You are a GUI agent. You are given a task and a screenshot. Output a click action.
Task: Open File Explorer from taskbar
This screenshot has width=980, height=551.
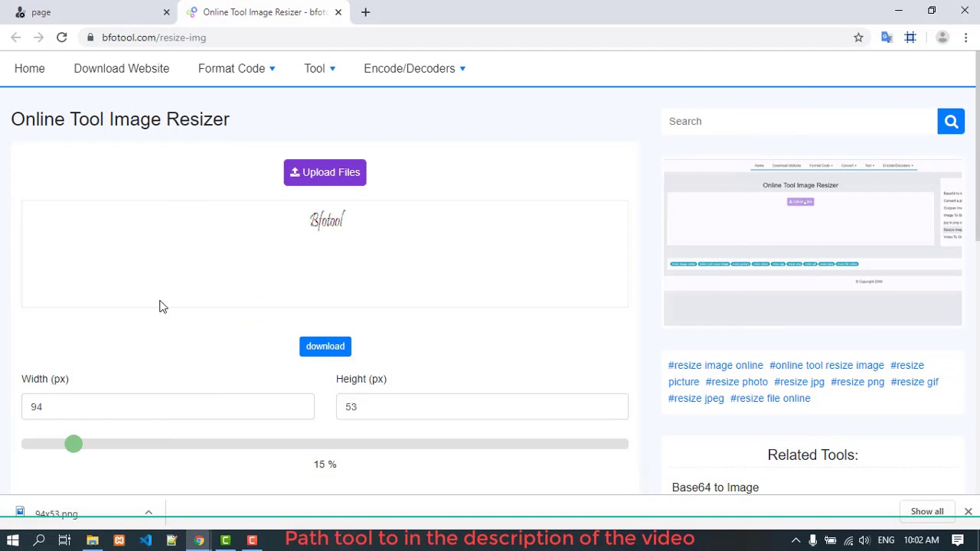tap(92, 540)
